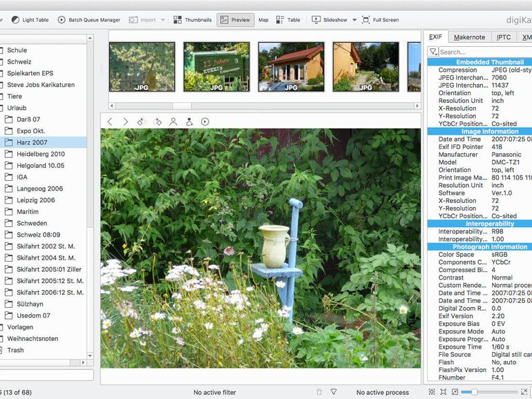Open the Slideshow dropdown arrow
The height and width of the screenshot is (399, 532).
pyautogui.click(x=354, y=20)
